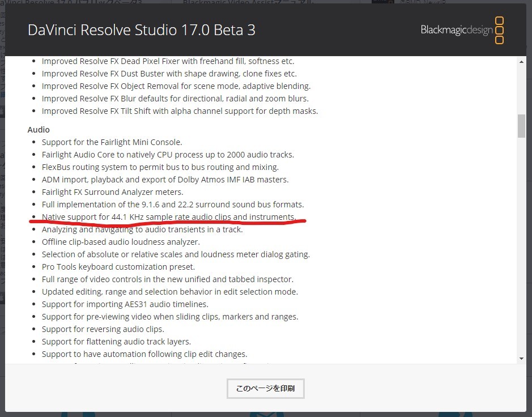Click 'Full implementation of the 9.1.6' line
Screen dimensions: 532x417
(173, 205)
